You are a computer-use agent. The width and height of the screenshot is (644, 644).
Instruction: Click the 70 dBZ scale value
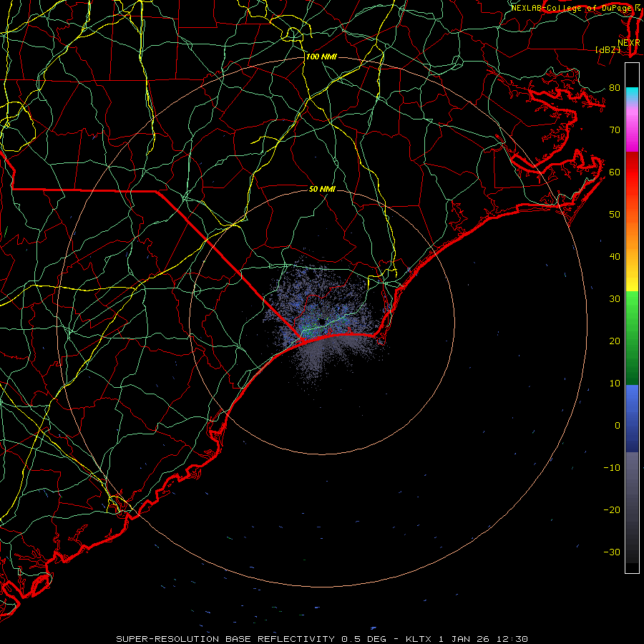(615, 130)
